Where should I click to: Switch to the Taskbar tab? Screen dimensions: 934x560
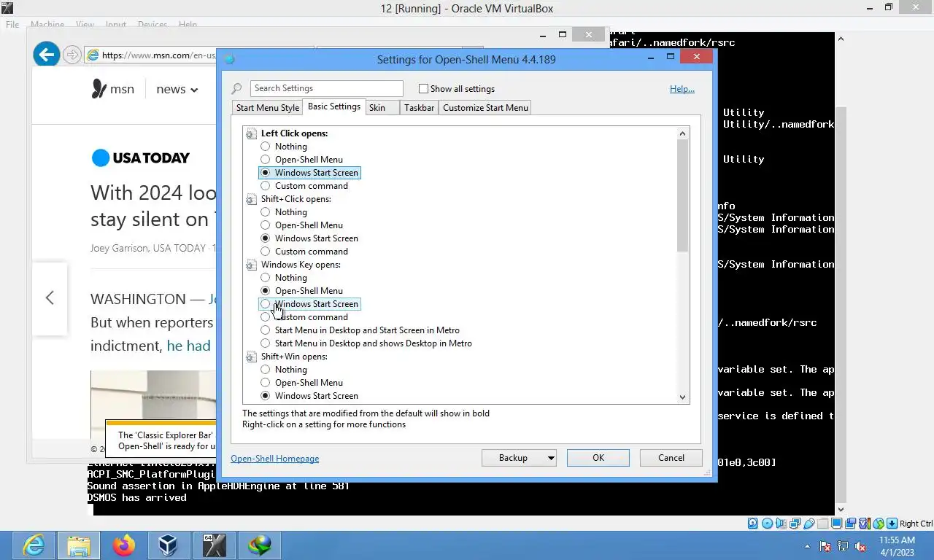pyautogui.click(x=420, y=108)
